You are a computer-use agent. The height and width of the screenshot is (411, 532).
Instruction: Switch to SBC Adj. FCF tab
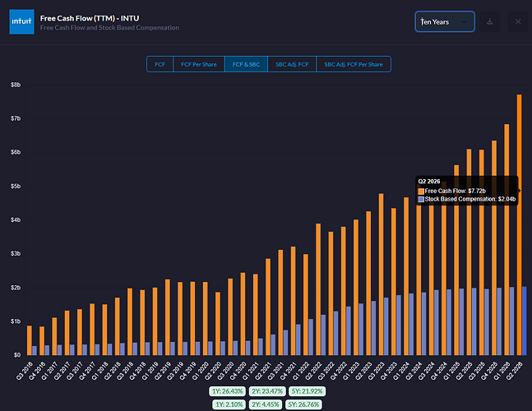pos(292,64)
